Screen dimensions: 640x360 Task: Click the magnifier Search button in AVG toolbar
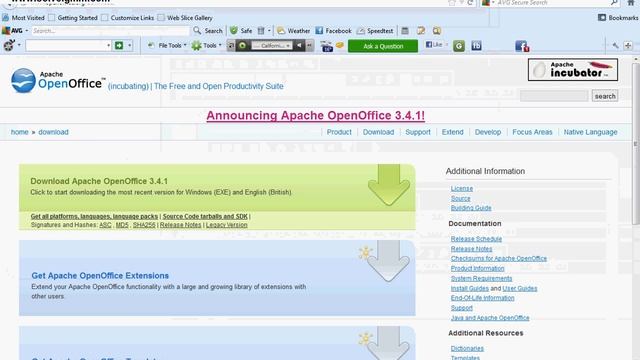[x=208, y=31]
